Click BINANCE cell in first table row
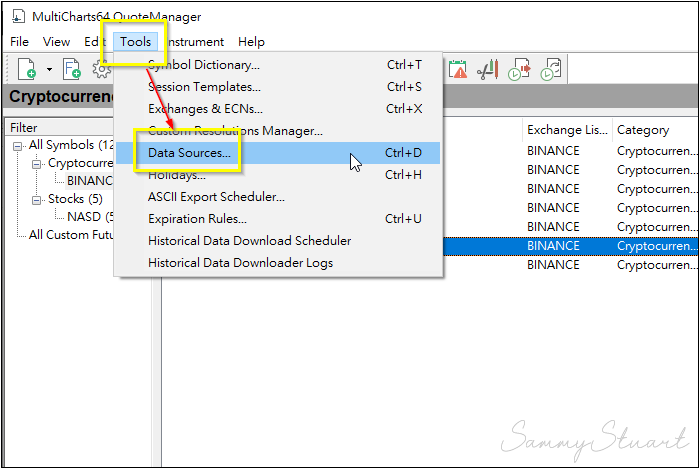The image size is (700, 469). [x=553, y=151]
